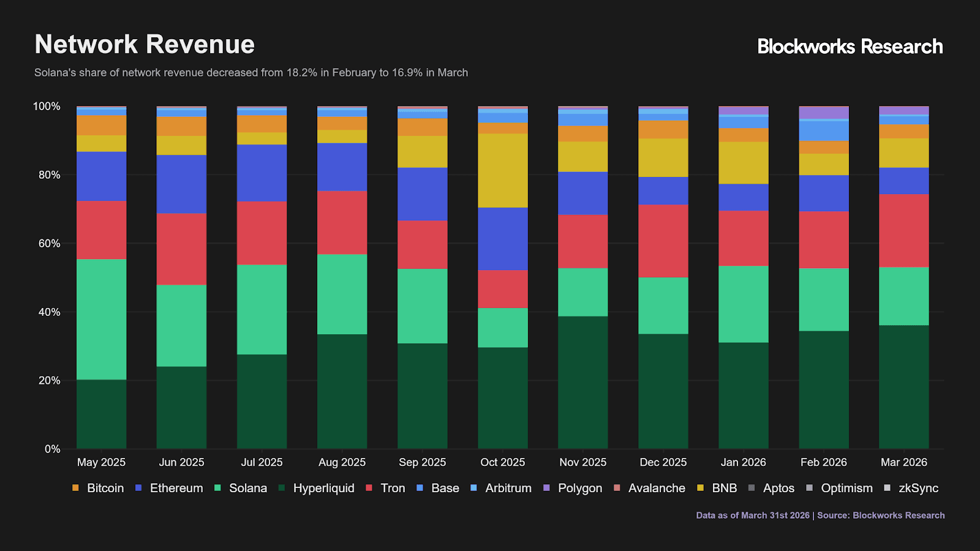This screenshot has width=980, height=551.
Task: Click the Blockworks Research logo
Action: click(x=850, y=46)
